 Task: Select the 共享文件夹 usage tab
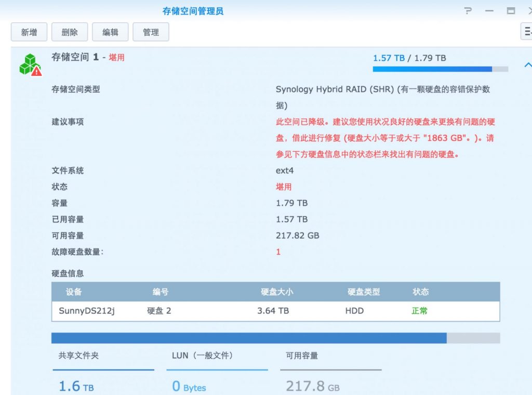point(78,356)
